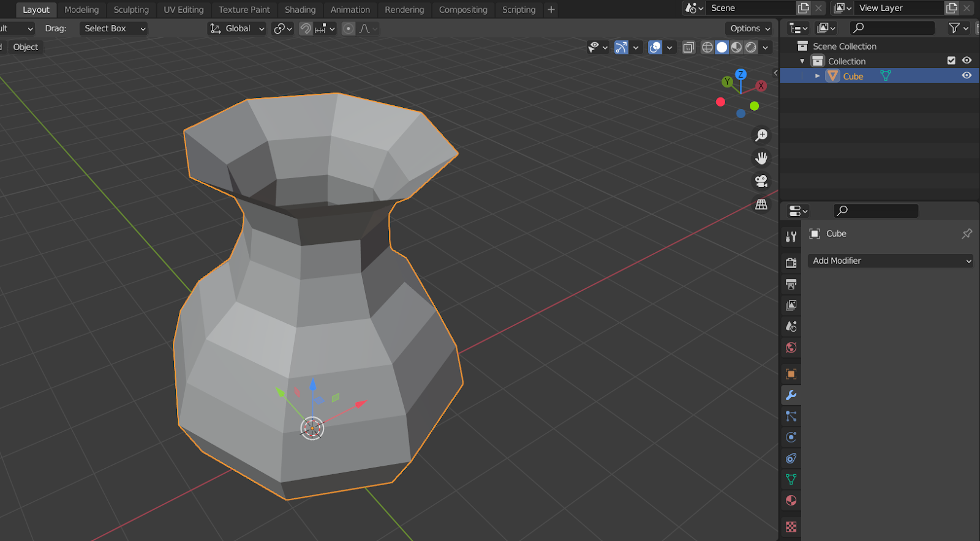Add a new workspace with plus button
This screenshot has height=541, width=980.
click(x=551, y=10)
